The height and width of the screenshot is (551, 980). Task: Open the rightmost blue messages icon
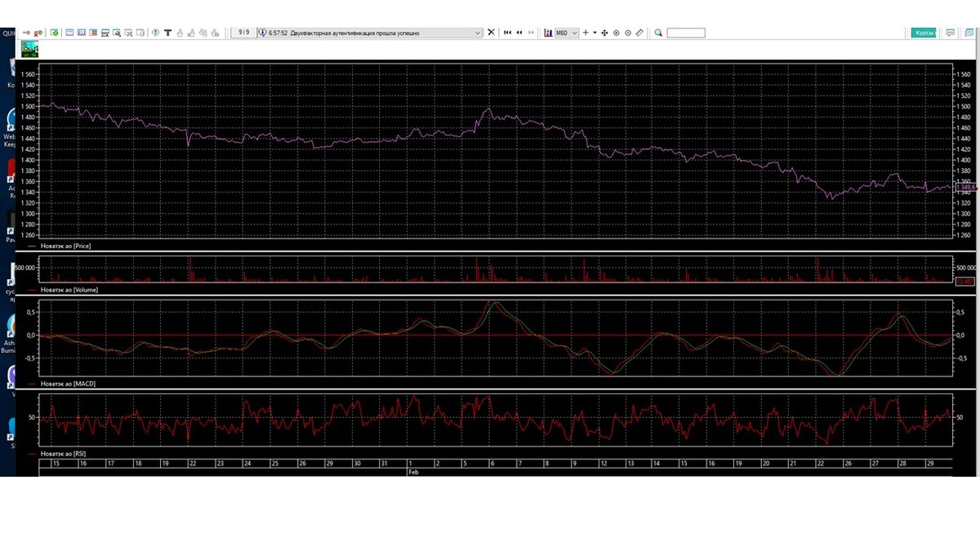[969, 33]
